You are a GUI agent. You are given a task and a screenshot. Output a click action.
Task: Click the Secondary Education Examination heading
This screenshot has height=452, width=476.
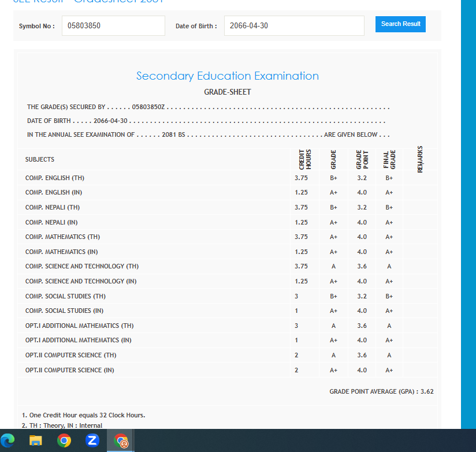coord(227,76)
